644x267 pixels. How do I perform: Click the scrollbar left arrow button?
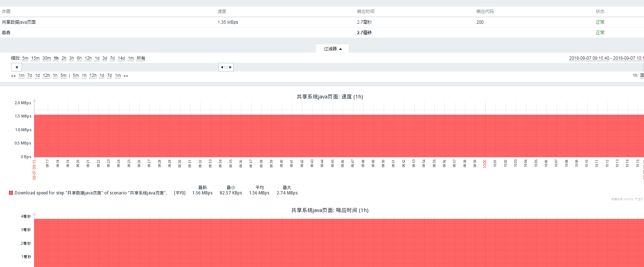point(17,67)
